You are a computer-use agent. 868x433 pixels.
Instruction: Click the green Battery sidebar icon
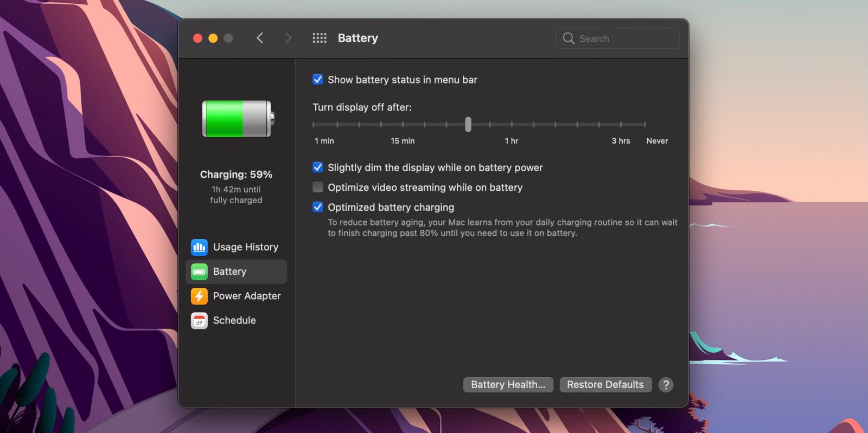point(199,272)
